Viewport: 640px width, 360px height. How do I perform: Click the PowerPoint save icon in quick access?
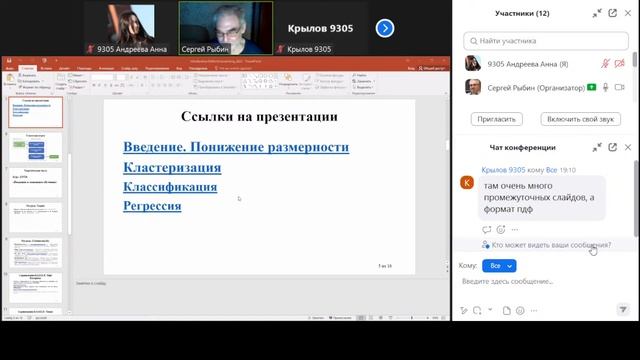9,61
